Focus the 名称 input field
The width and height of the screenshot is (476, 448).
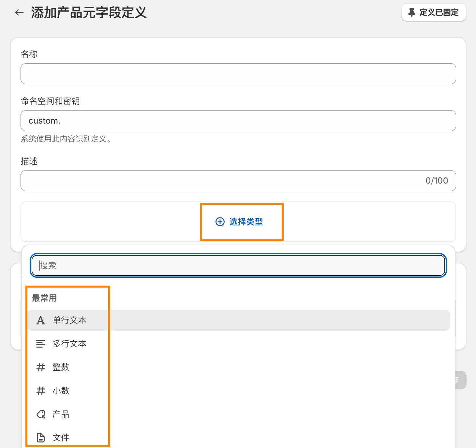coord(238,74)
